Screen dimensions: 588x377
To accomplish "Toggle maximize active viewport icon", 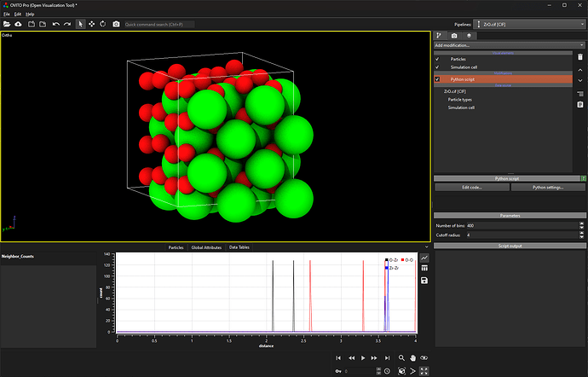I will 424,371.
